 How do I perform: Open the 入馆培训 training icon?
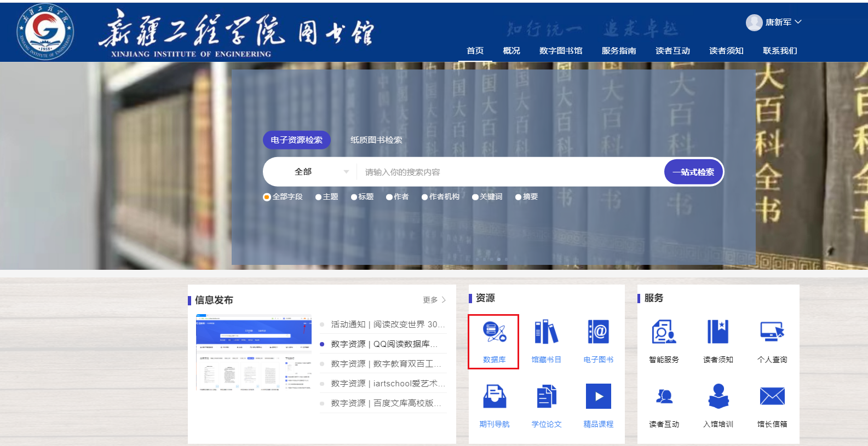pyautogui.click(x=718, y=396)
